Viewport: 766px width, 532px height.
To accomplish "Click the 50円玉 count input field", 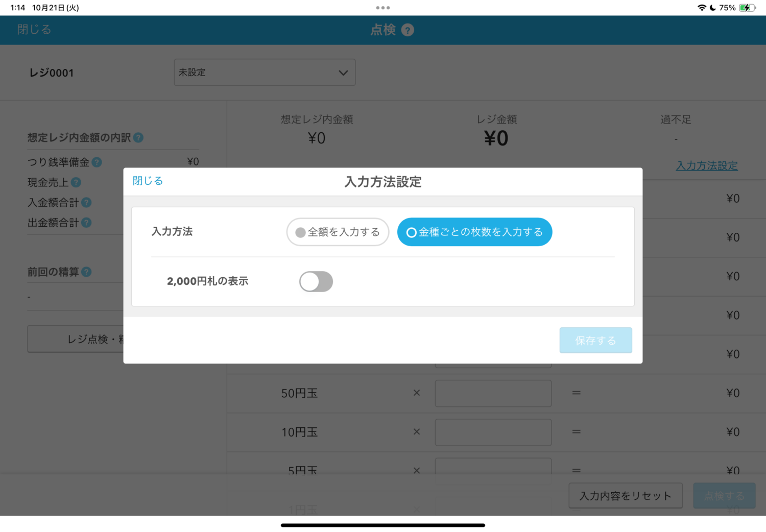I will [493, 393].
